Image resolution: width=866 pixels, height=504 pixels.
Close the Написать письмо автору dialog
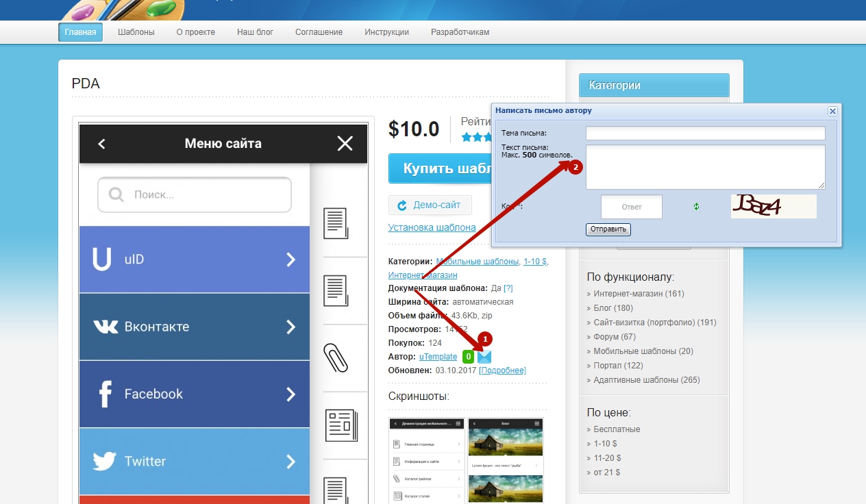coord(832,111)
